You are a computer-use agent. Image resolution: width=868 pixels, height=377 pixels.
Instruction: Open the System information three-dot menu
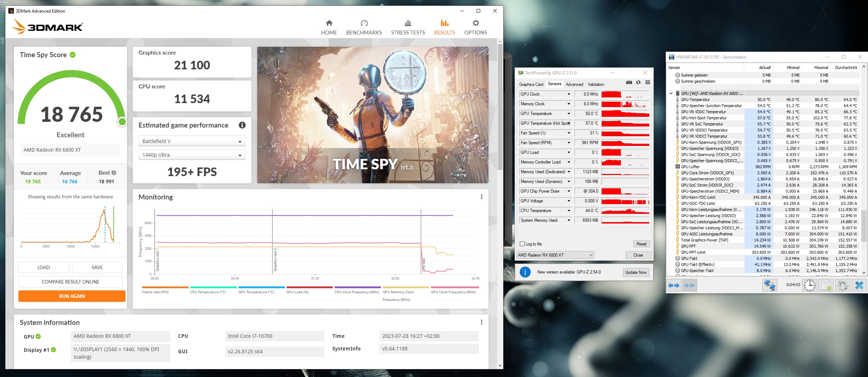(x=481, y=322)
